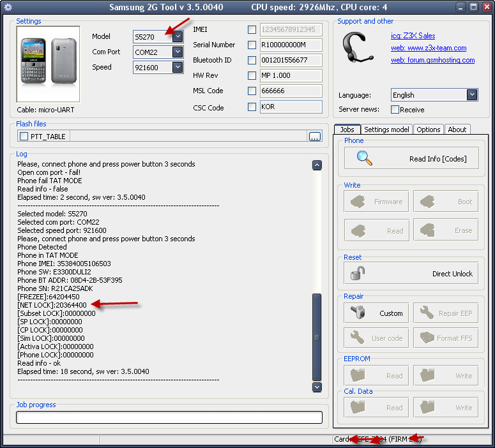This screenshot has height=448, width=495.
Task: Open the icq: Z3X Sales link
Action: [x=413, y=36]
